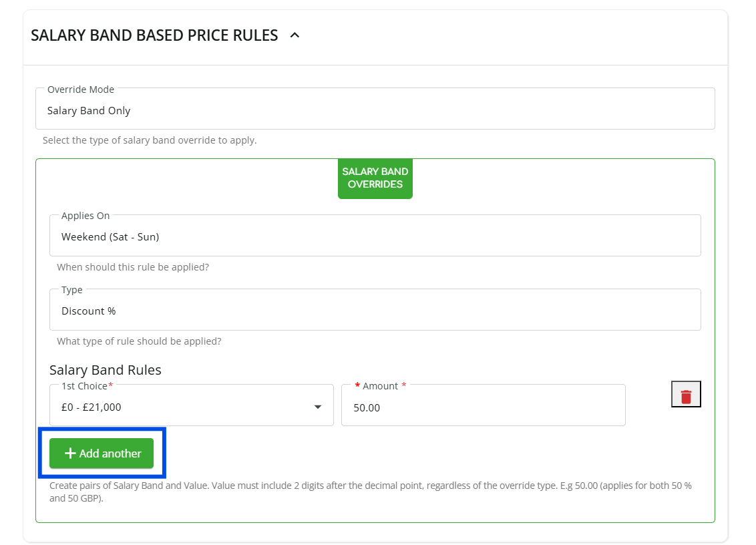
Task: Focus the Amount field containing 50.00
Action: [x=483, y=407]
